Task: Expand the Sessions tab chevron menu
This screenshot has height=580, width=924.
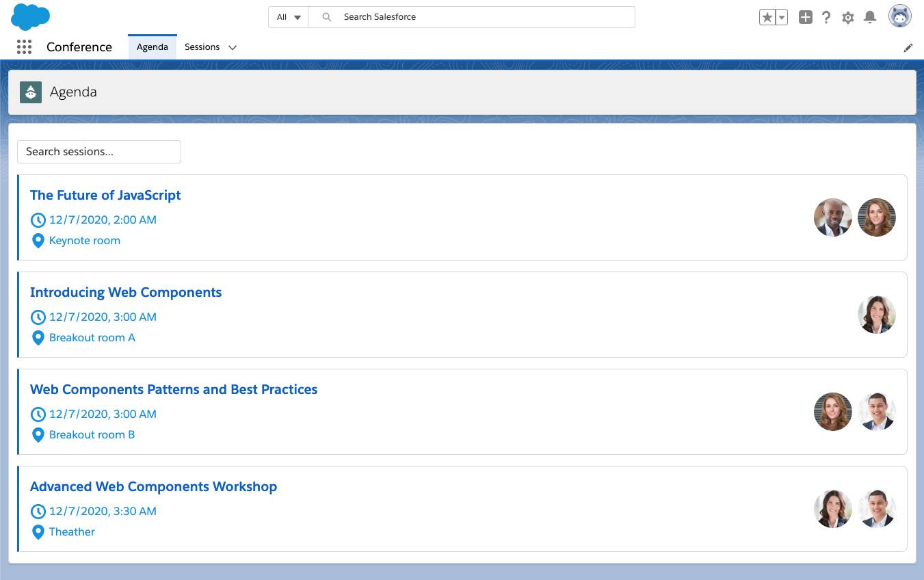Action: (233, 48)
